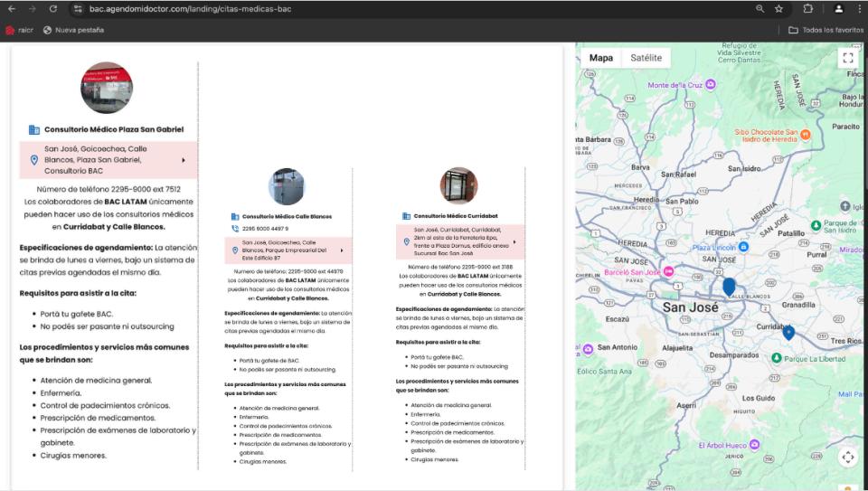
Task: Click building icon beside Curridabat title
Action: click(x=406, y=216)
